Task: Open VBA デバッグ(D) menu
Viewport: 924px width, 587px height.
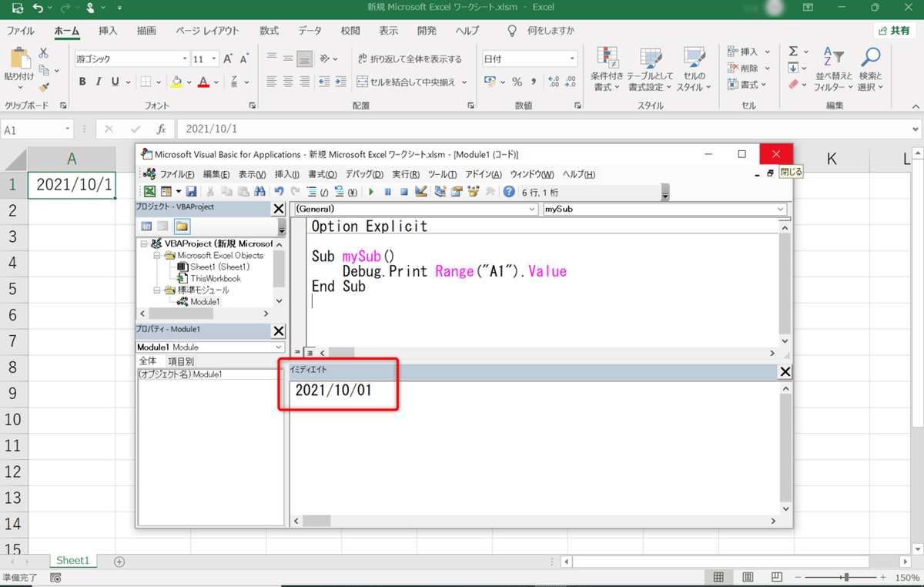Action: (364, 174)
